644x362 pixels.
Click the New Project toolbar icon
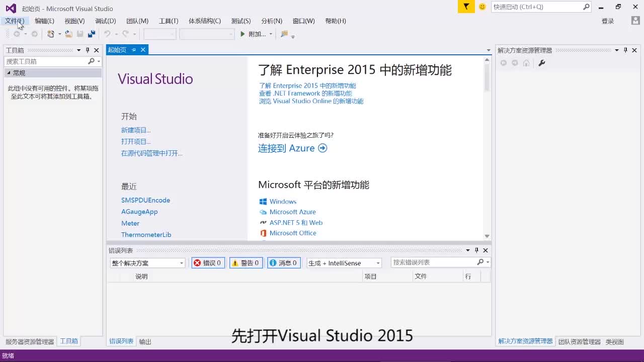point(50,34)
